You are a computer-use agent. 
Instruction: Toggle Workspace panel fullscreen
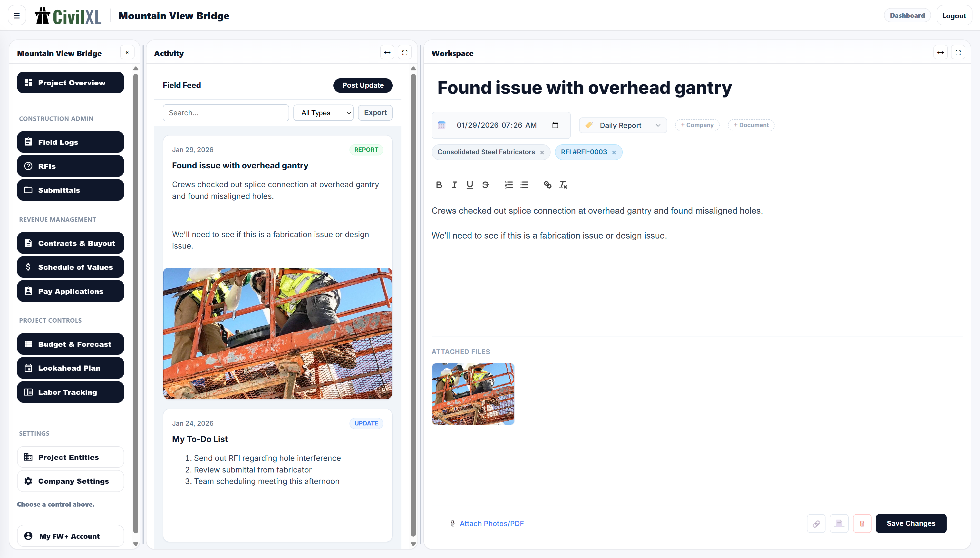[958, 52]
